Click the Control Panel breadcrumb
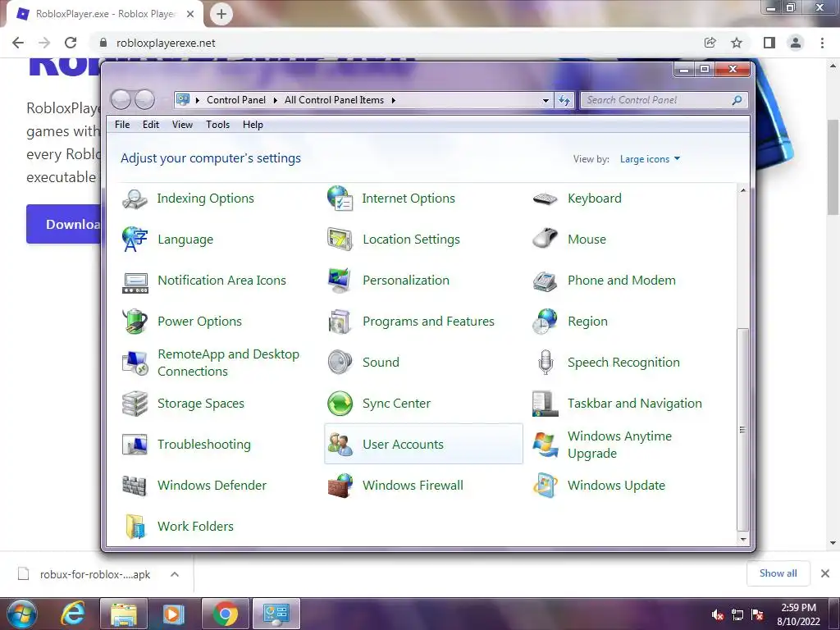The width and height of the screenshot is (840, 630). pos(235,100)
